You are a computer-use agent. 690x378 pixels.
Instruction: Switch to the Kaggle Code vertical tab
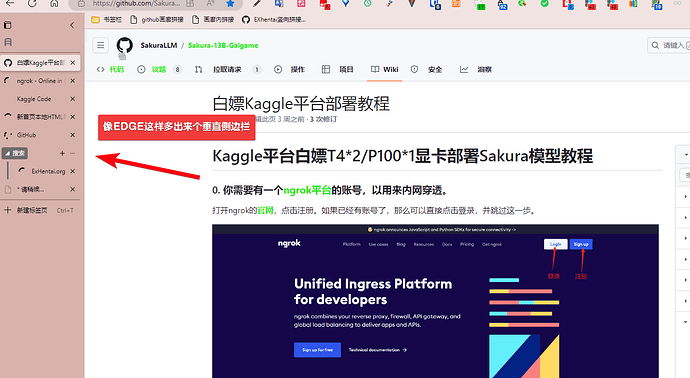click(40, 99)
